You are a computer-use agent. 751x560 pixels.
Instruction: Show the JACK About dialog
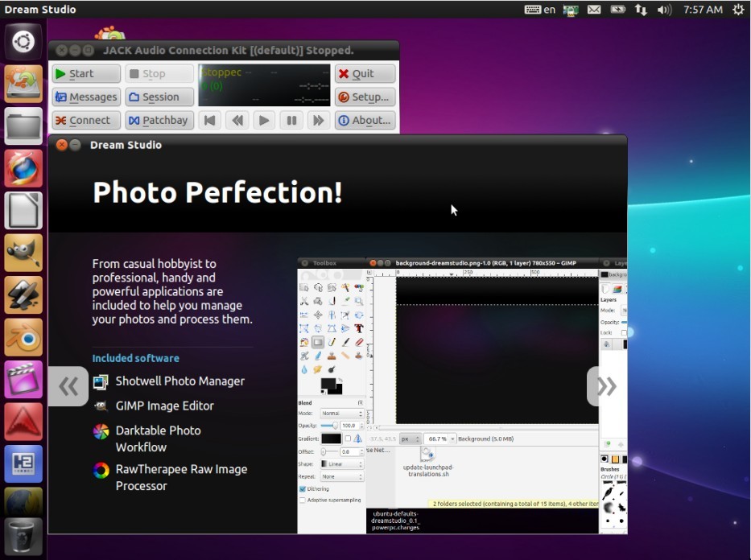coord(365,120)
